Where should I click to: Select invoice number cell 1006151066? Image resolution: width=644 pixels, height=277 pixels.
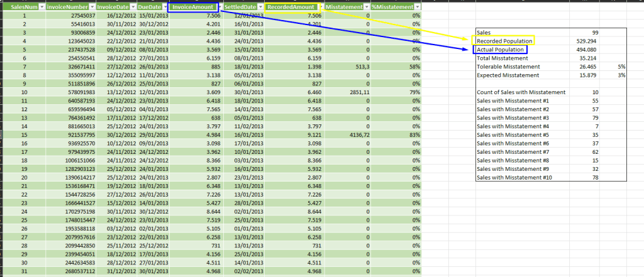pos(70,160)
